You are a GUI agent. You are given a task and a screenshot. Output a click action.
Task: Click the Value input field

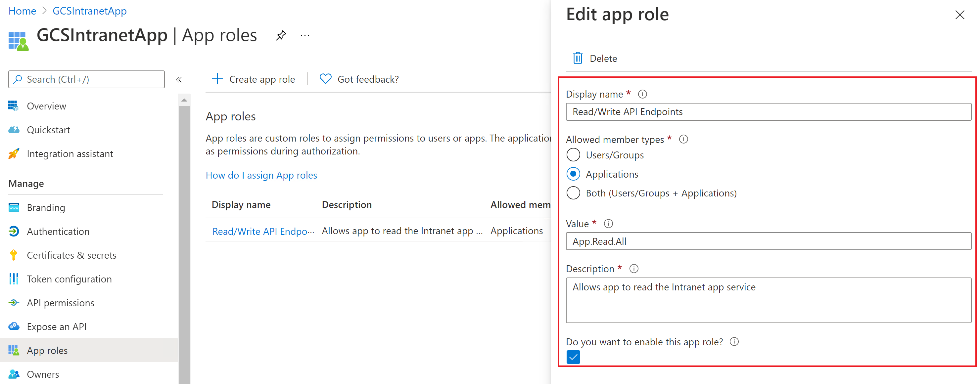pyautogui.click(x=768, y=241)
